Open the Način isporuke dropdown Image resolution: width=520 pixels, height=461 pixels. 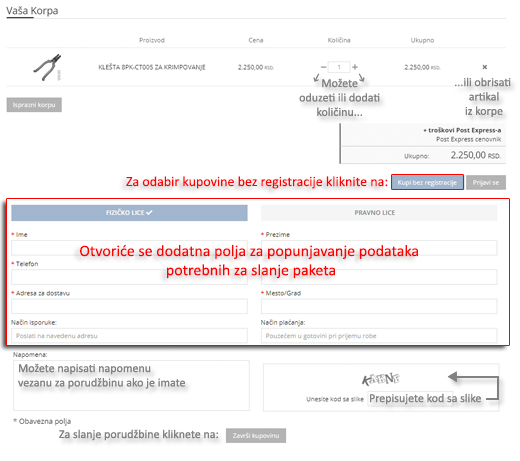pos(129,336)
